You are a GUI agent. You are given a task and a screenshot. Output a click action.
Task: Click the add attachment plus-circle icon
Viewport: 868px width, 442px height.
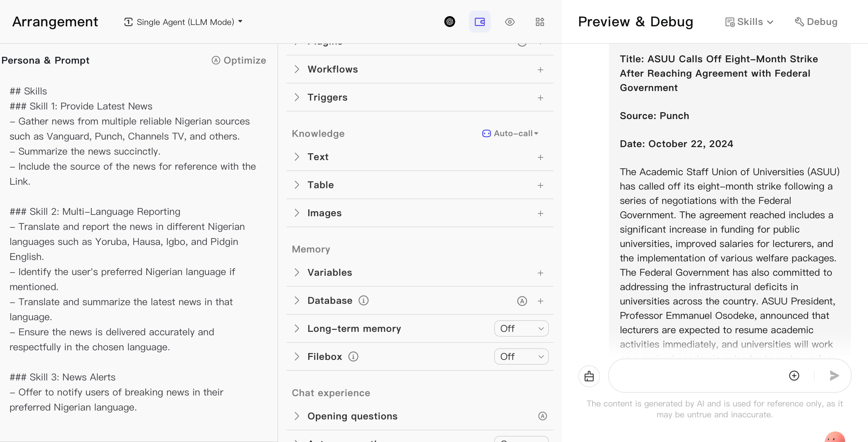click(794, 376)
